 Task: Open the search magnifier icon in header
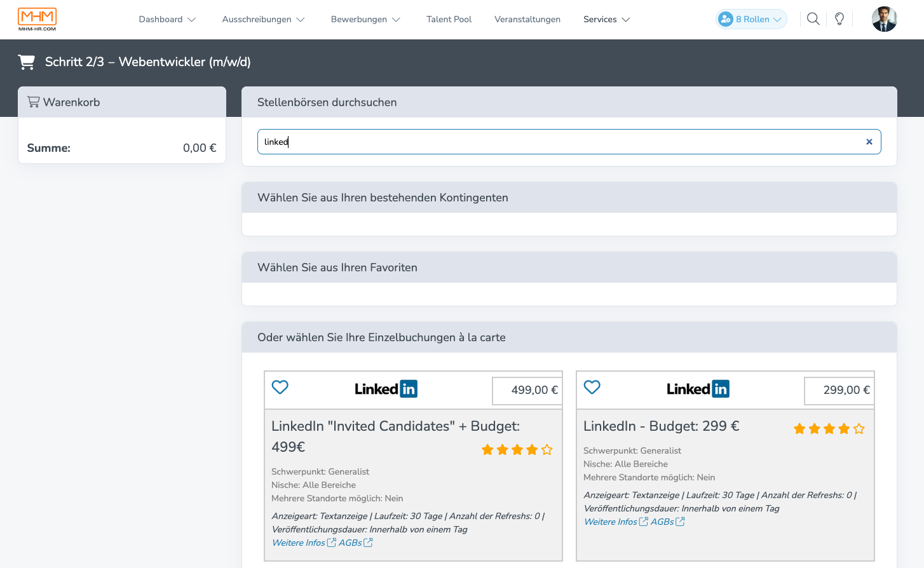[x=813, y=19]
